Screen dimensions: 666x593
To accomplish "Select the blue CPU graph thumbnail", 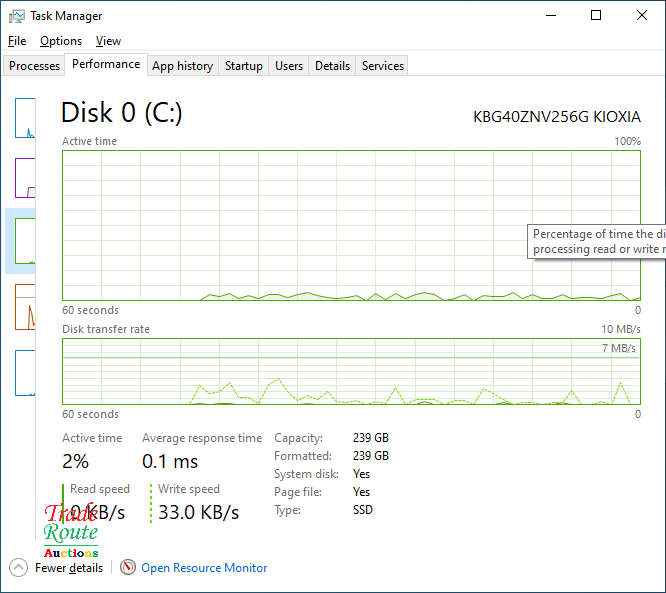I will click(x=25, y=118).
